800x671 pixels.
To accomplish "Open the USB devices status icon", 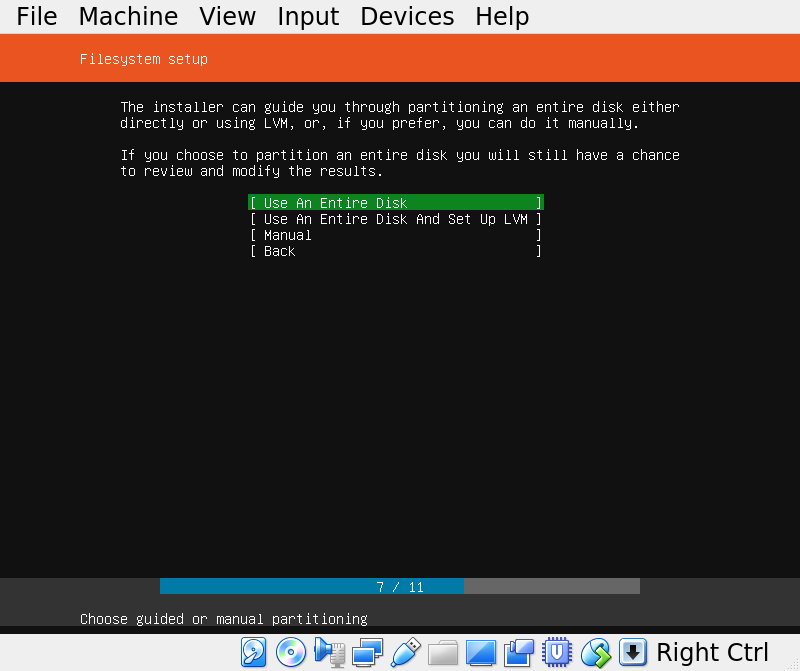I will point(405,652).
